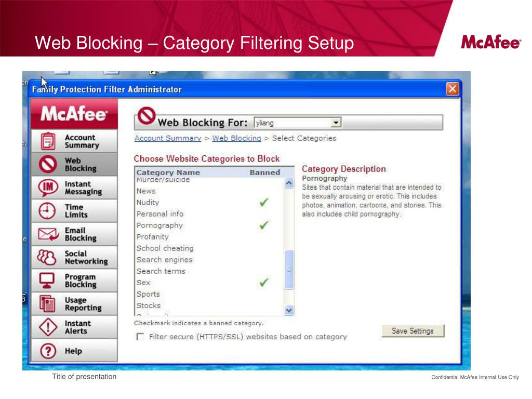Select the School cheating category row

click(x=209, y=248)
